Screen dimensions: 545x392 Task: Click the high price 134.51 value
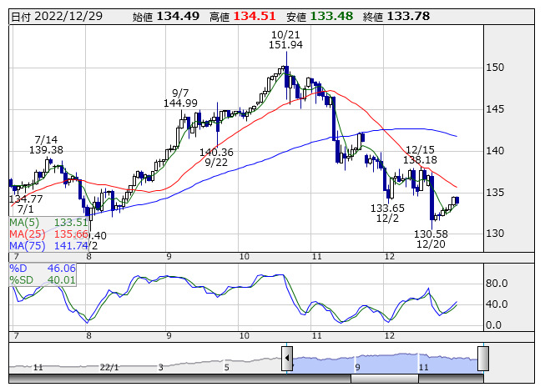click(255, 17)
